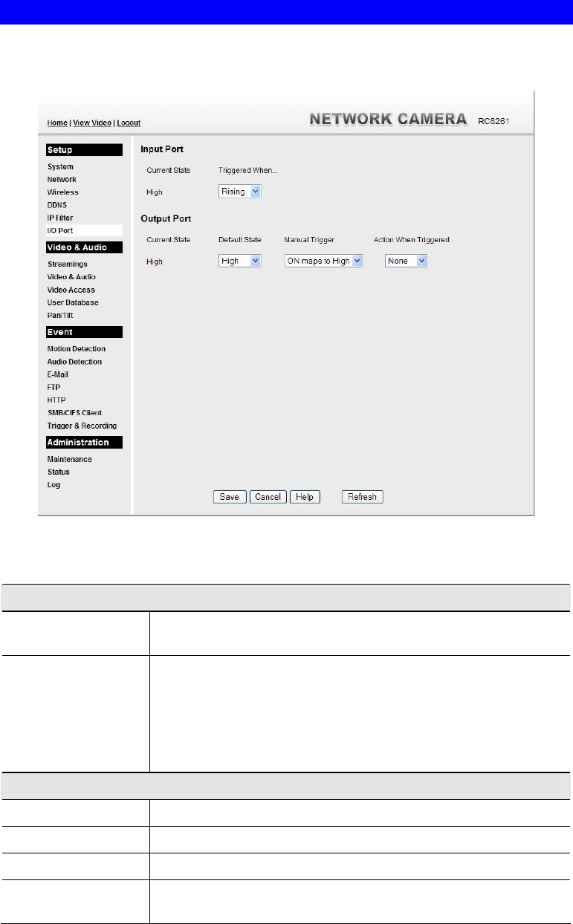The image size is (573, 924).
Task: Open the Status page
Action: click(58, 472)
